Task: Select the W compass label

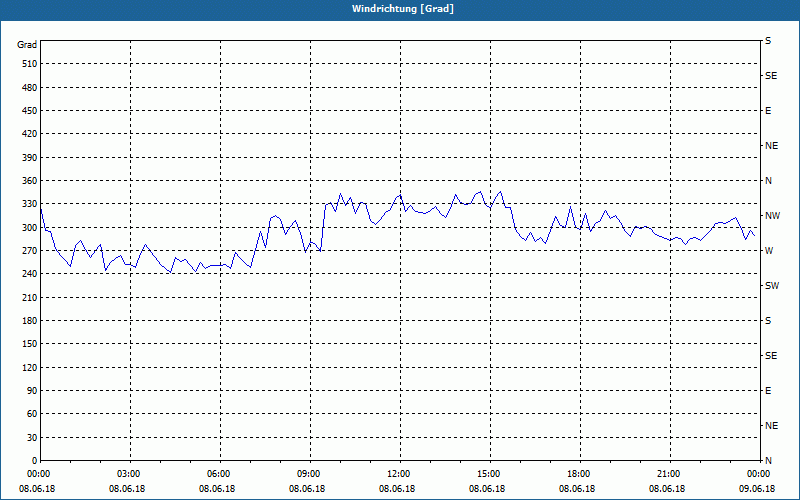Action: coord(769,251)
